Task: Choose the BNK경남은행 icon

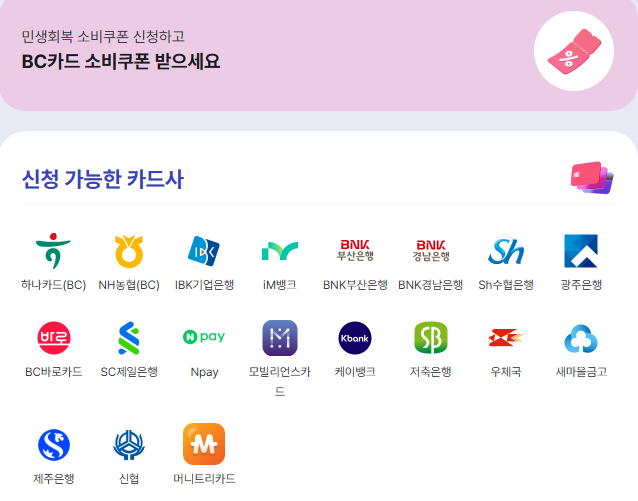Action: coord(430,251)
